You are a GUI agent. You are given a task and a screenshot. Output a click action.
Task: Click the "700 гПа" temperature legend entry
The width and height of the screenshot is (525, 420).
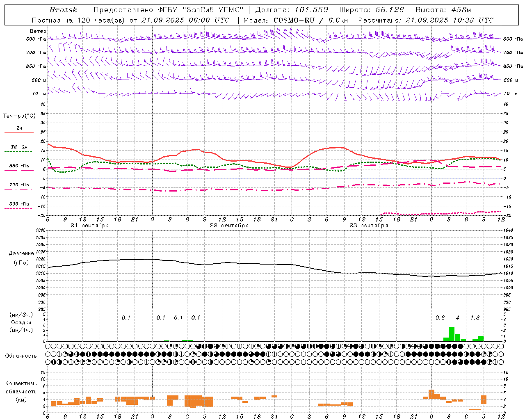click(19, 185)
